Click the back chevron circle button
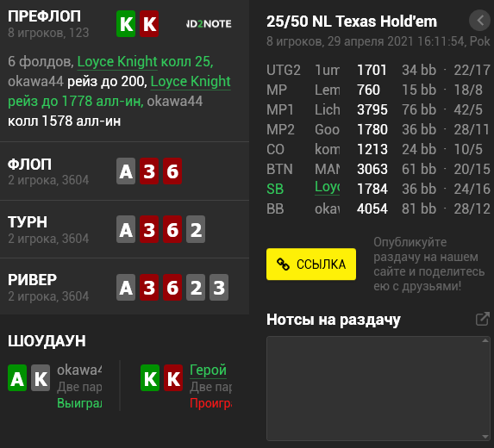This screenshot has height=448, width=494. (x=480, y=21)
